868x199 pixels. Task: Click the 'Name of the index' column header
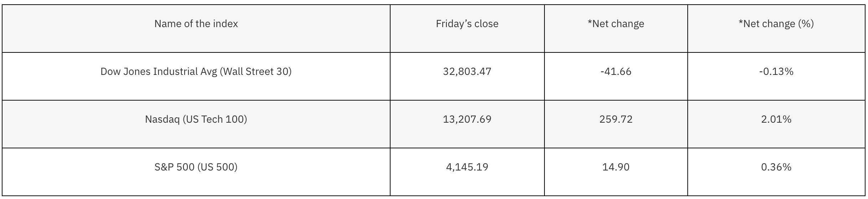pyautogui.click(x=196, y=24)
